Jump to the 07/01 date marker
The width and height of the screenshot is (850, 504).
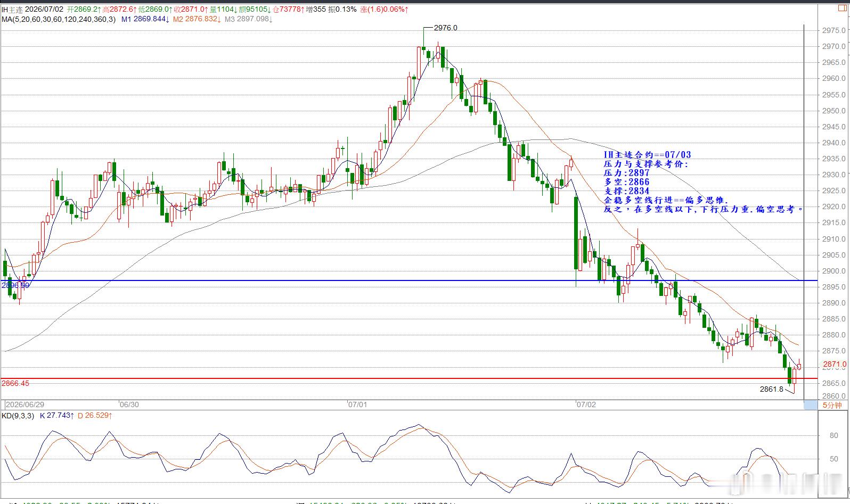click(358, 404)
